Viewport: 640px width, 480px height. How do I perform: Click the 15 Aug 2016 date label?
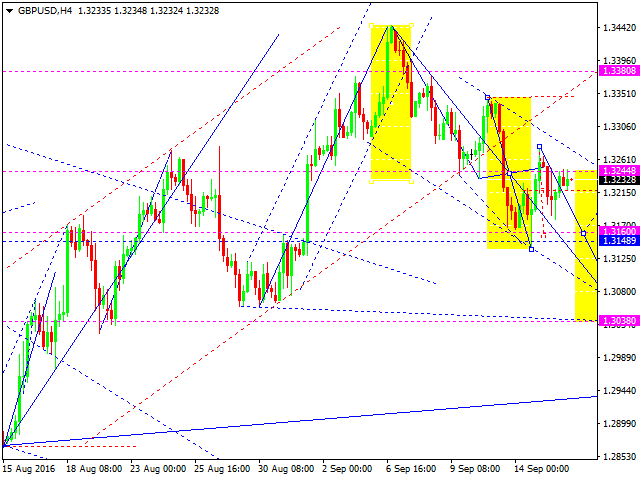[29, 469]
